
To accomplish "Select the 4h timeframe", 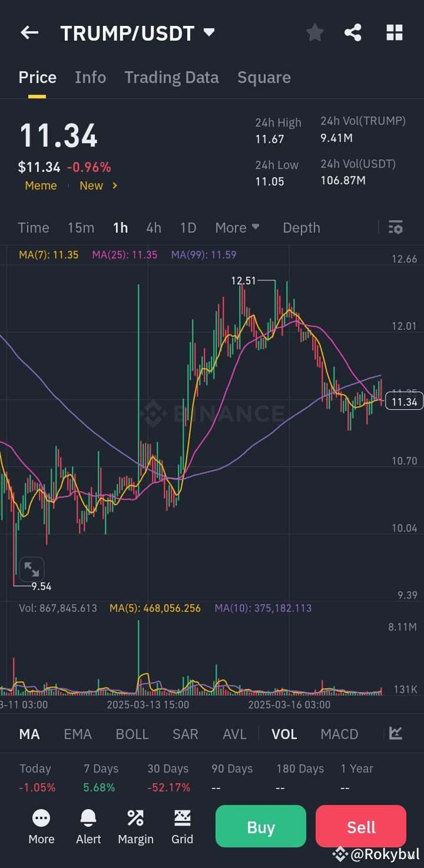I will pyautogui.click(x=154, y=227).
